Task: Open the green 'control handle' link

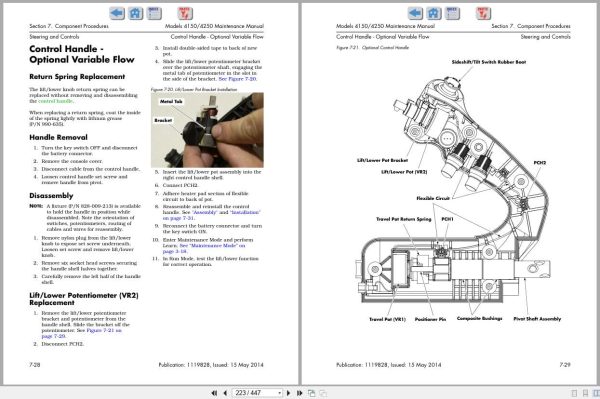Action: pyautogui.click(x=55, y=101)
